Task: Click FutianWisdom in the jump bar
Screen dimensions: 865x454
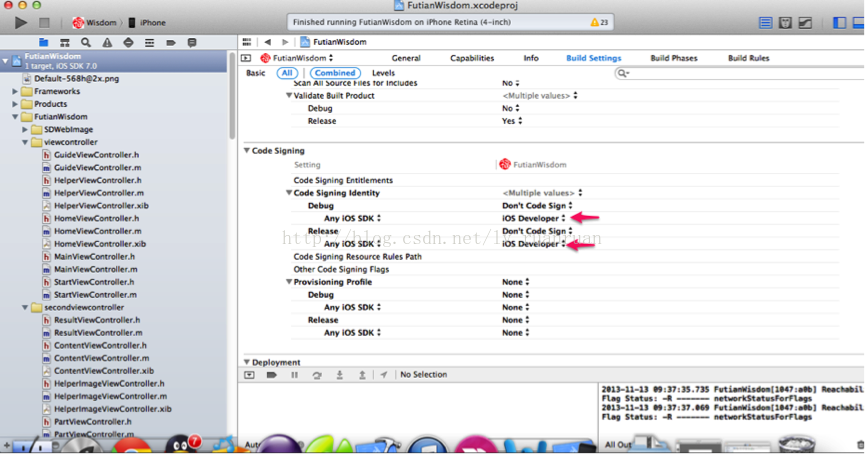Action: (x=333, y=42)
